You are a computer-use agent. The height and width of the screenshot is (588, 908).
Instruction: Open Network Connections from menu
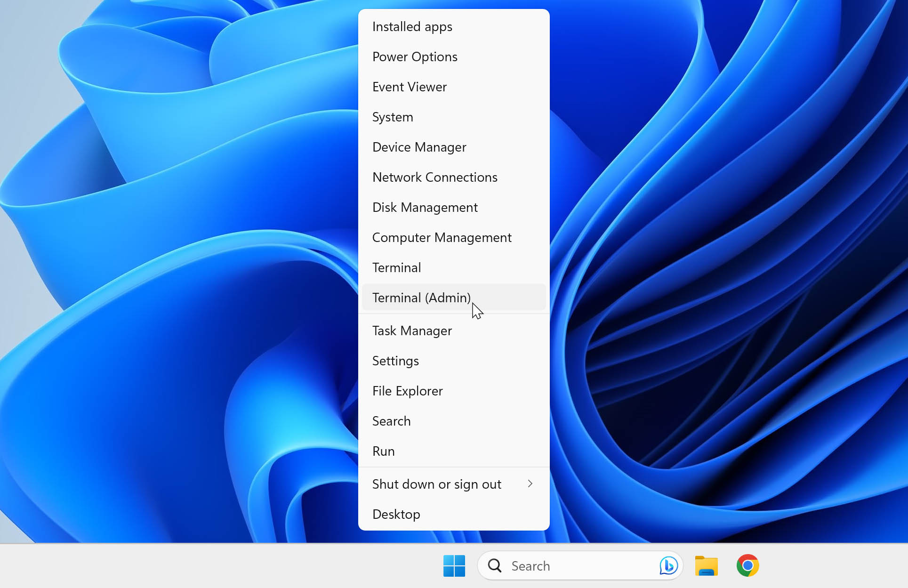coord(435,177)
